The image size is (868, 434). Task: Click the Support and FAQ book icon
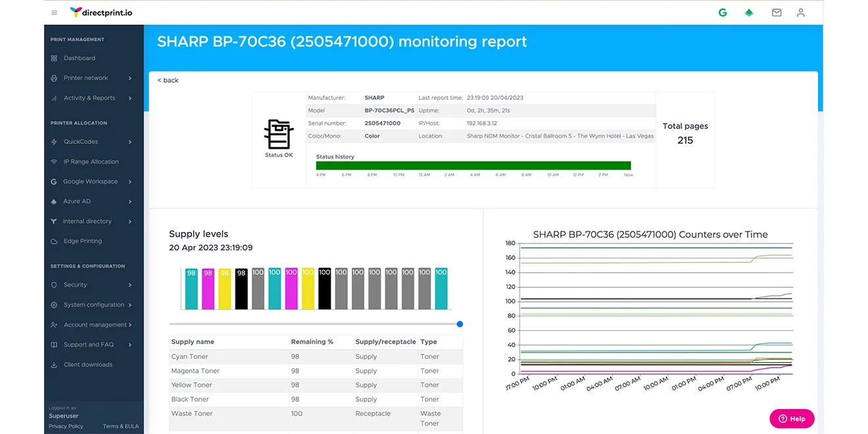tap(54, 345)
